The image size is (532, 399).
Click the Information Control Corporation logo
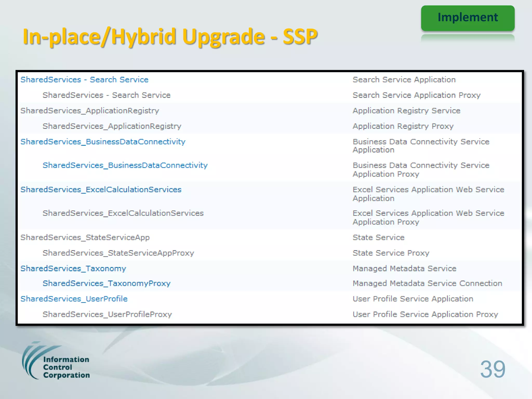pos(56,361)
